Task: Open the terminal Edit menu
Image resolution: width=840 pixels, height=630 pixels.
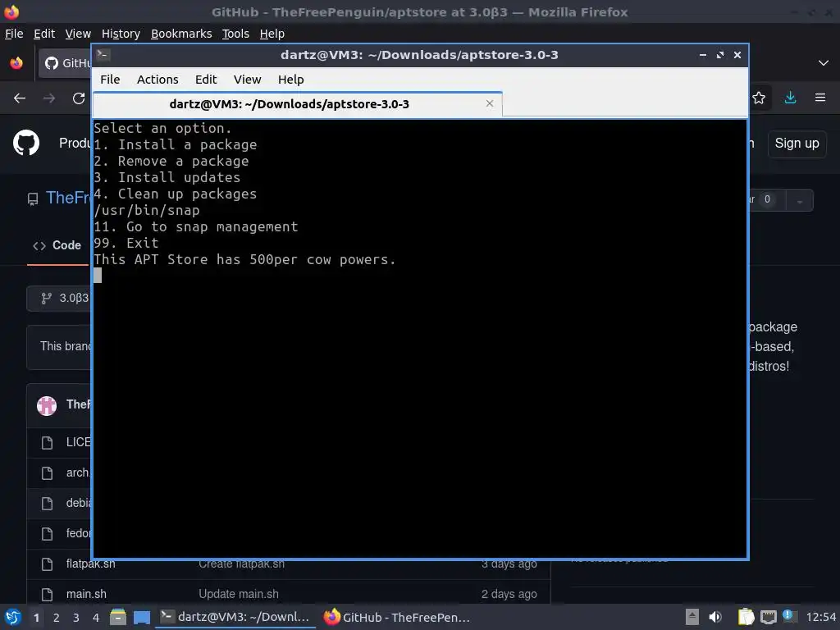Action: [x=206, y=80]
